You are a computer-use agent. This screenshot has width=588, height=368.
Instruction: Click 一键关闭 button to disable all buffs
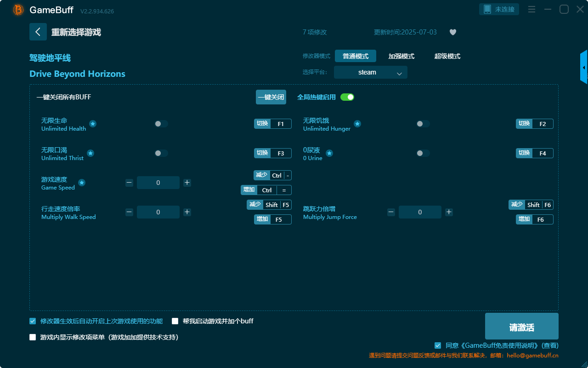[271, 97]
